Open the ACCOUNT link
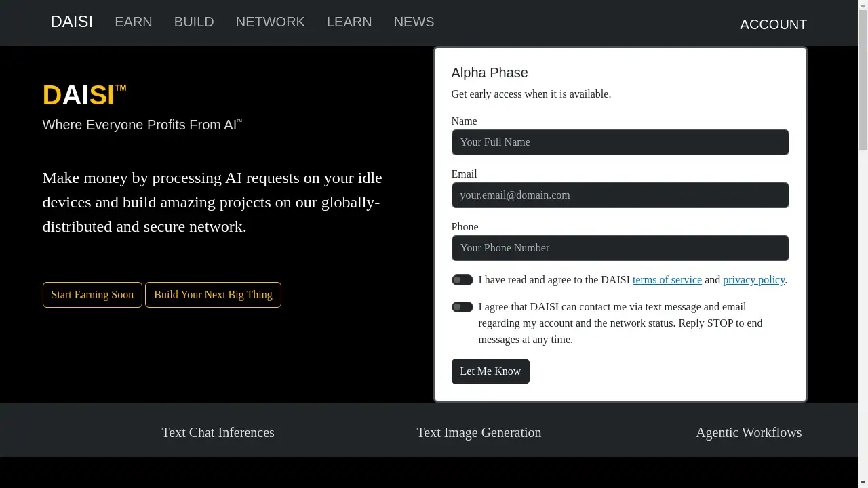Image resolution: width=868 pixels, height=488 pixels. (773, 24)
